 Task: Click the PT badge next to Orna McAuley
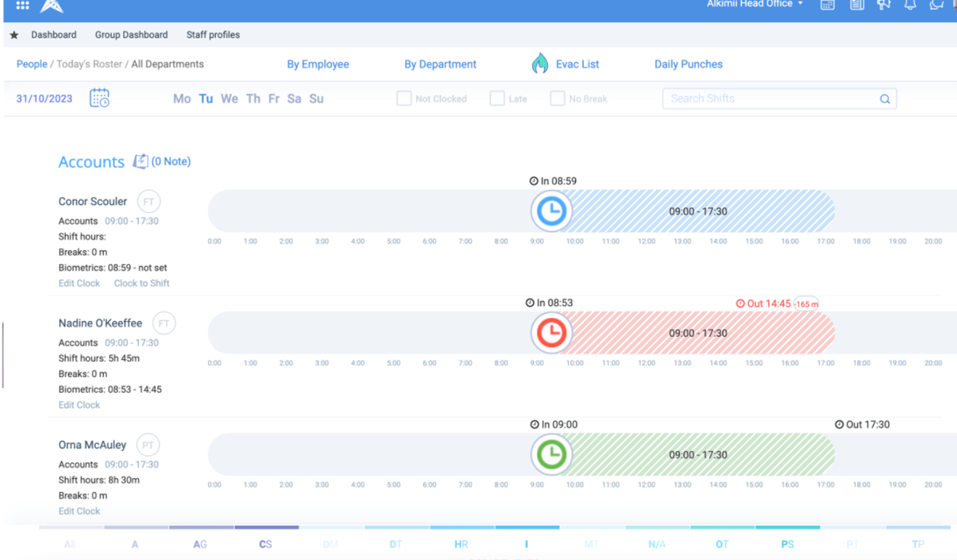(x=148, y=445)
